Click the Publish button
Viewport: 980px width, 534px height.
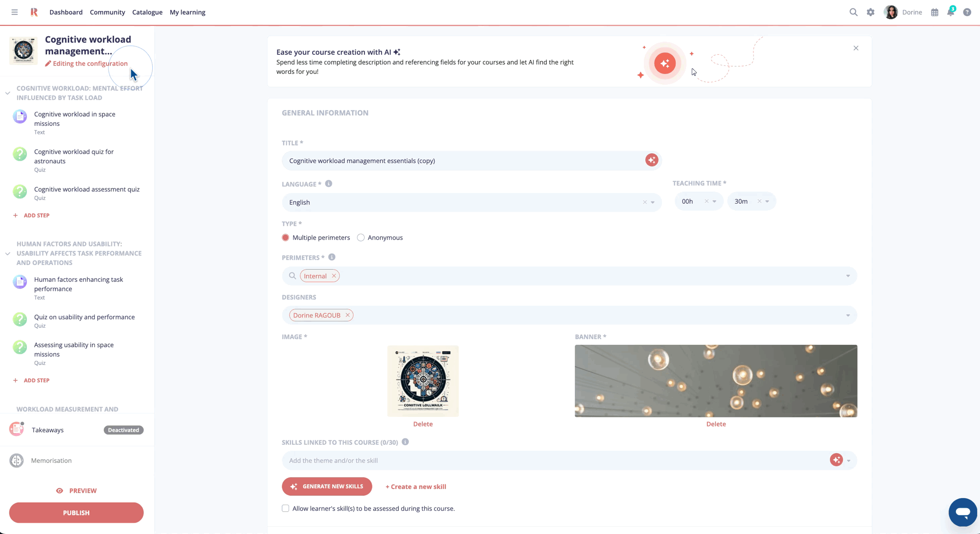click(x=76, y=512)
